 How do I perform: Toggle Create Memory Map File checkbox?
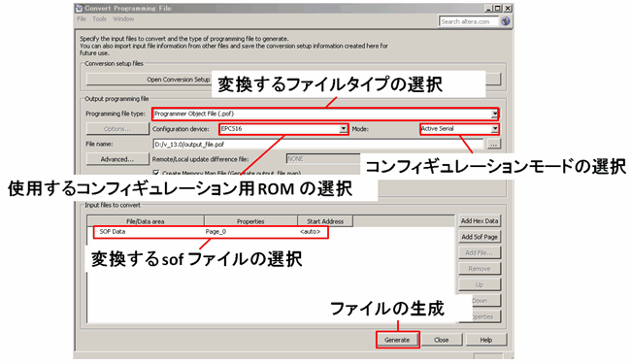click(x=156, y=173)
